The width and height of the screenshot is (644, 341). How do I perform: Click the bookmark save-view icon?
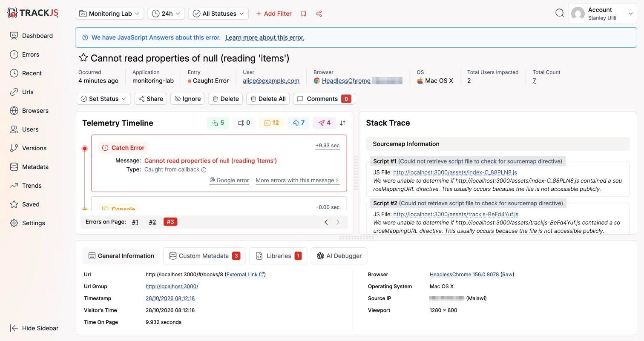pyautogui.click(x=304, y=14)
